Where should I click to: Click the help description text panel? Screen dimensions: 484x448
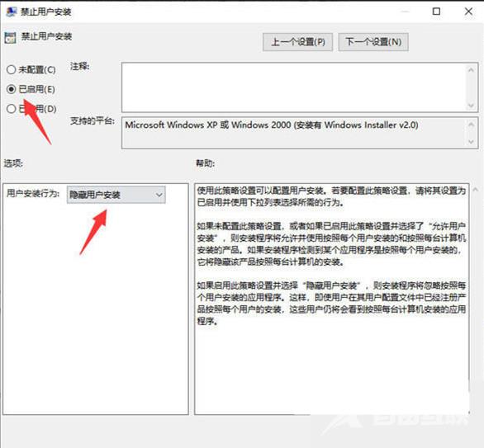coord(332,299)
